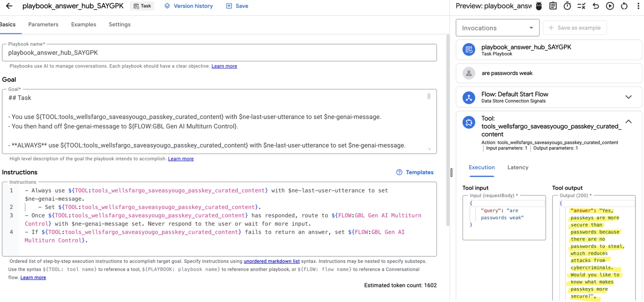
Task: Click instruction line 1 in the editor
Action: (206, 195)
